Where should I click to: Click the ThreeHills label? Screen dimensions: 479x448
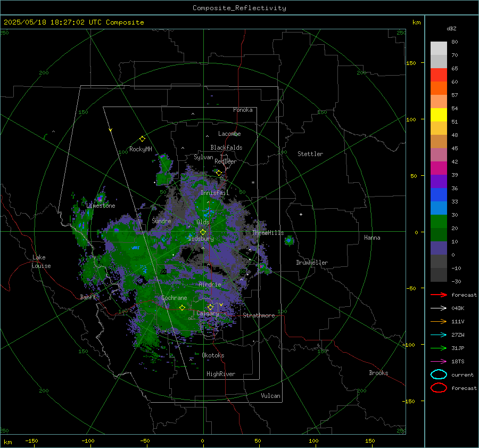[x=268, y=233]
